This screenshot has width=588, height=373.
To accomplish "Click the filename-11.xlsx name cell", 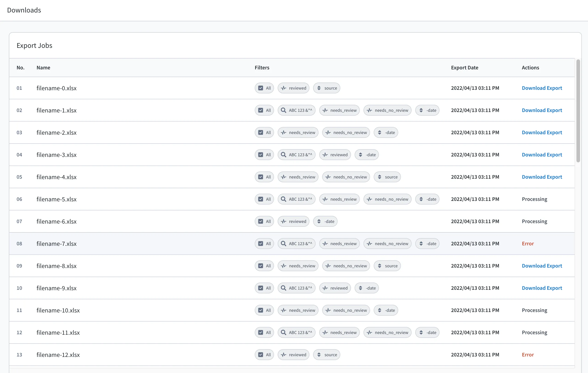I will pos(58,332).
